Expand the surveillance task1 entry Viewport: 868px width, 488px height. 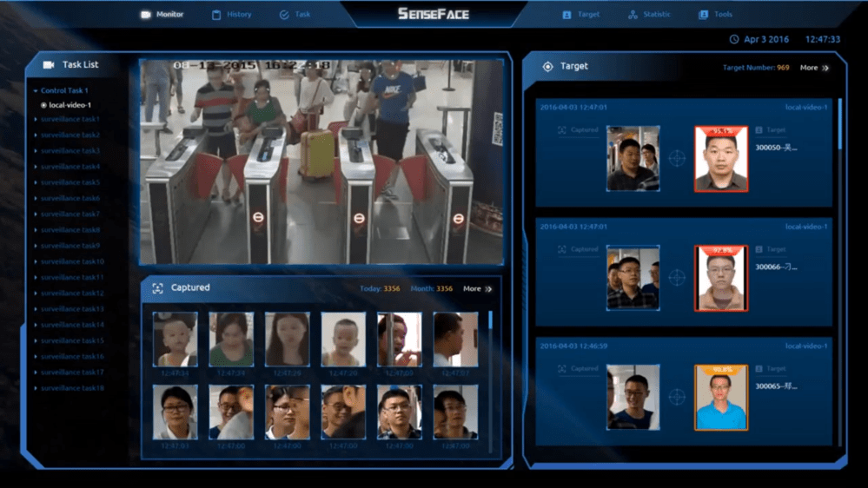36,119
